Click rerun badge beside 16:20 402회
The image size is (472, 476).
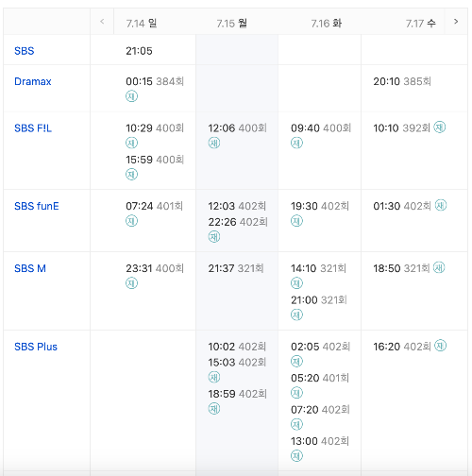click(x=440, y=346)
